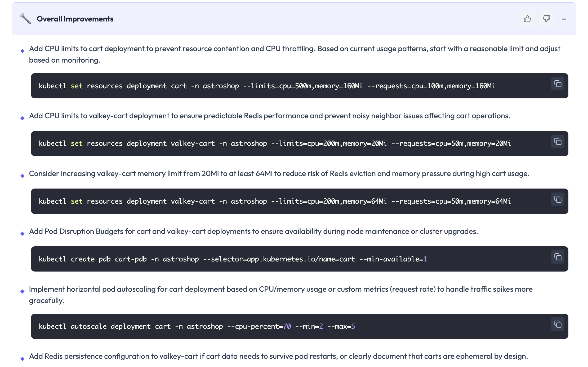
Task: Click the Overall Improvements heading
Action: coord(75,19)
